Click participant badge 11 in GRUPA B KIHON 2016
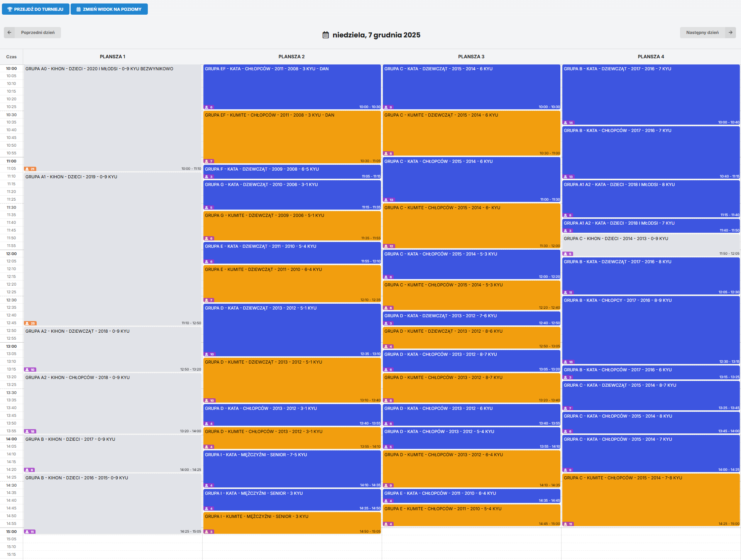This screenshot has height=560, width=741. coord(30,532)
